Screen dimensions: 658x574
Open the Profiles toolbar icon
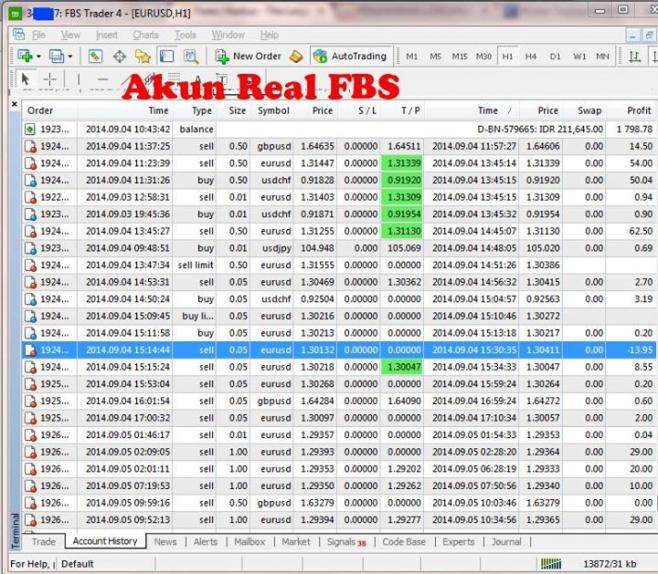click(56, 56)
